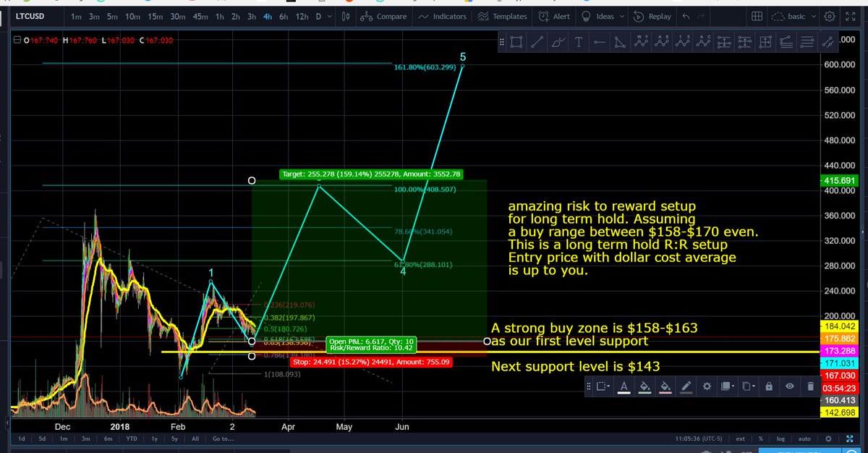Open the clone/copy drawing dropdown
Image resolution: width=868 pixels, height=453 pixels.
[748, 386]
